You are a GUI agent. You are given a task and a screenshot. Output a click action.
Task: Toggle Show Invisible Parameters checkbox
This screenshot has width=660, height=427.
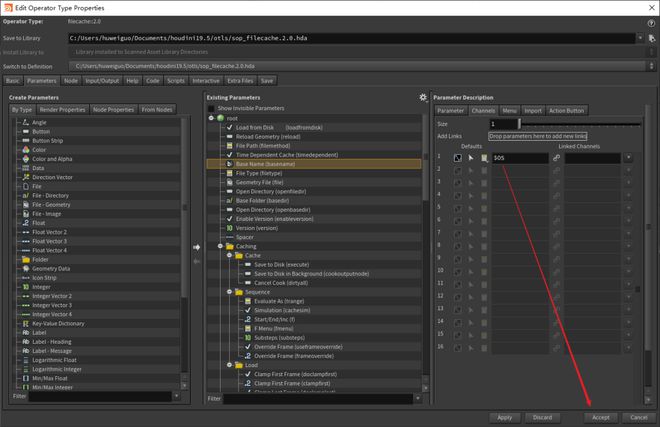pos(211,108)
